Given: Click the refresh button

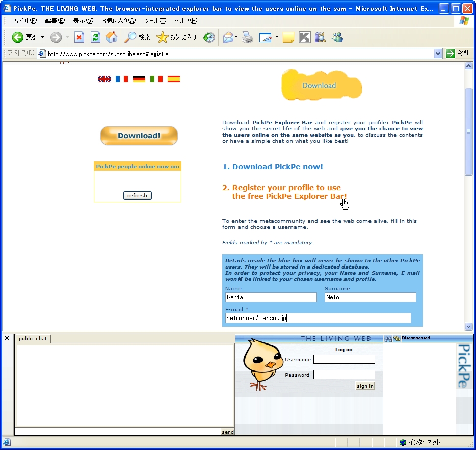Looking at the screenshot, I should (137, 196).
